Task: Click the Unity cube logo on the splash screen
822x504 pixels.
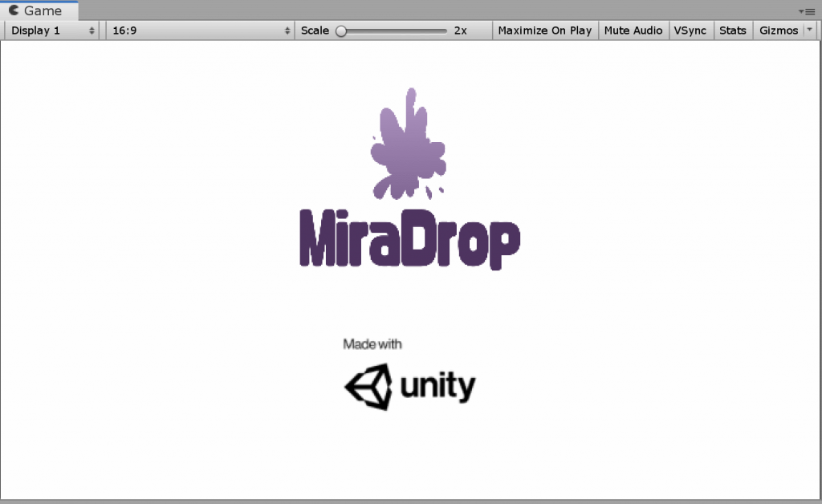Action: coord(368,386)
